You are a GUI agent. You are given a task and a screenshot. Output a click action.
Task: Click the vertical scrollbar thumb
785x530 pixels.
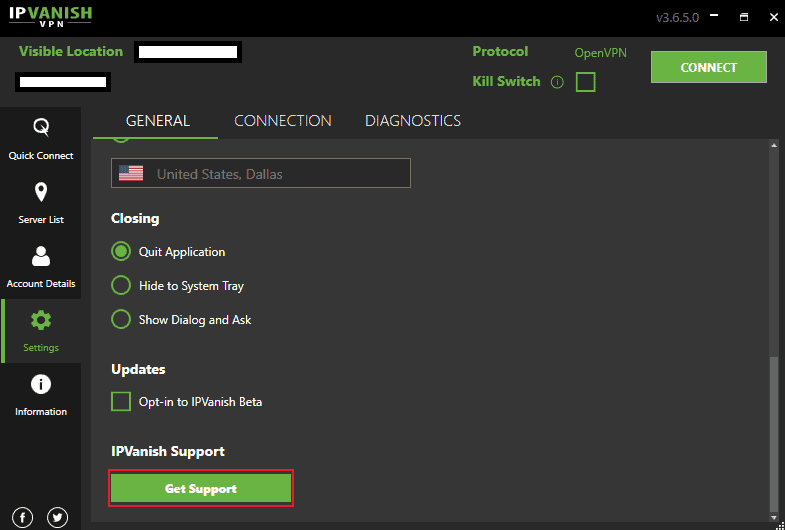(774, 433)
